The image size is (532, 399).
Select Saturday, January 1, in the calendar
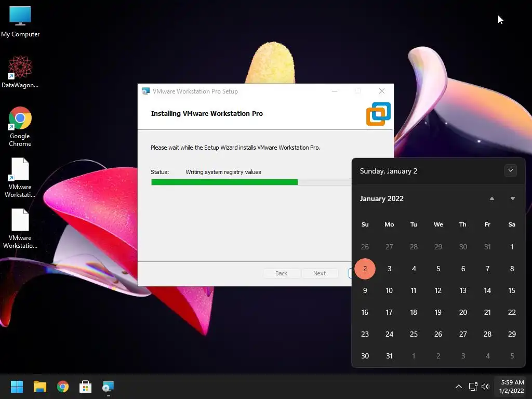coord(512,247)
